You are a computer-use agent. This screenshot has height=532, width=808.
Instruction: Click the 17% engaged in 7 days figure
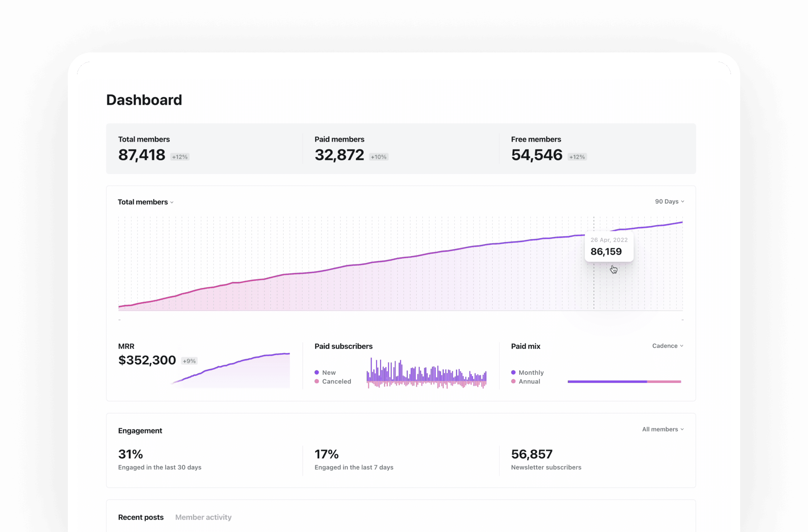(327, 454)
